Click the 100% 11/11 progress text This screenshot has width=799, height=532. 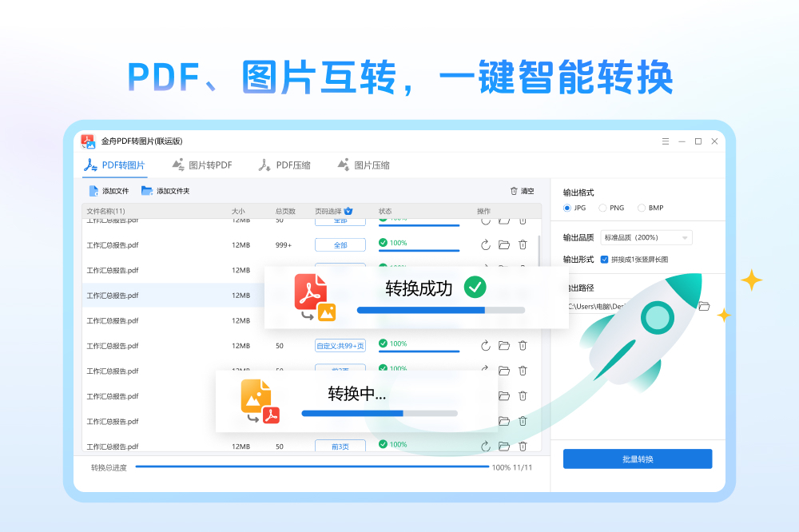tap(511, 467)
